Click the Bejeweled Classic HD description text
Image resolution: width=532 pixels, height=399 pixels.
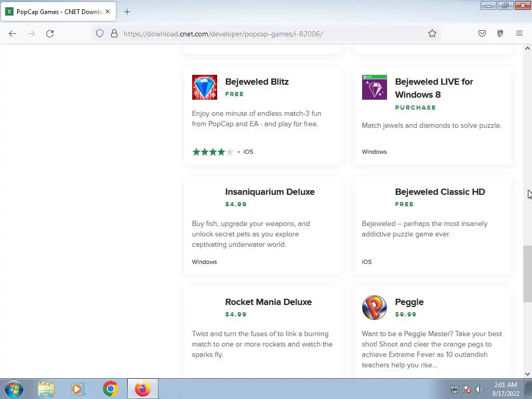tap(424, 229)
